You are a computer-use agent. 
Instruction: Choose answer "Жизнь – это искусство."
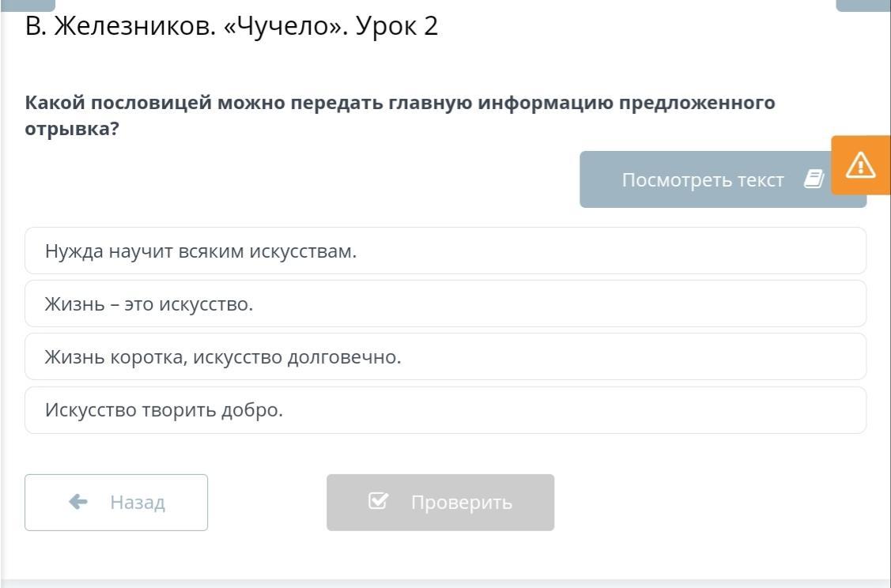click(149, 304)
